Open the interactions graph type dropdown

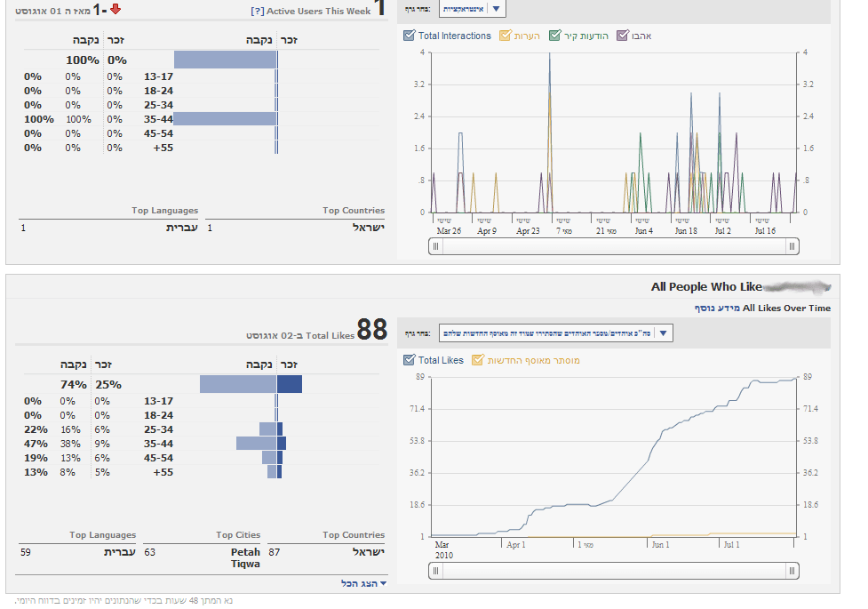point(472,8)
